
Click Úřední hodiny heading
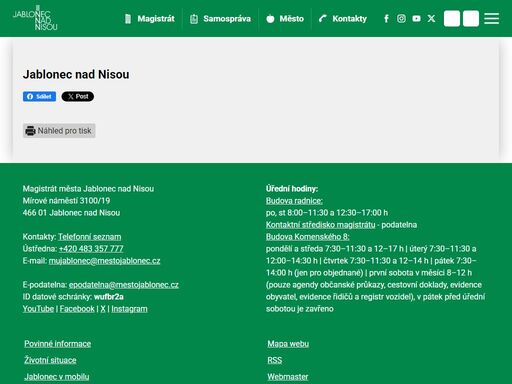[292, 189]
